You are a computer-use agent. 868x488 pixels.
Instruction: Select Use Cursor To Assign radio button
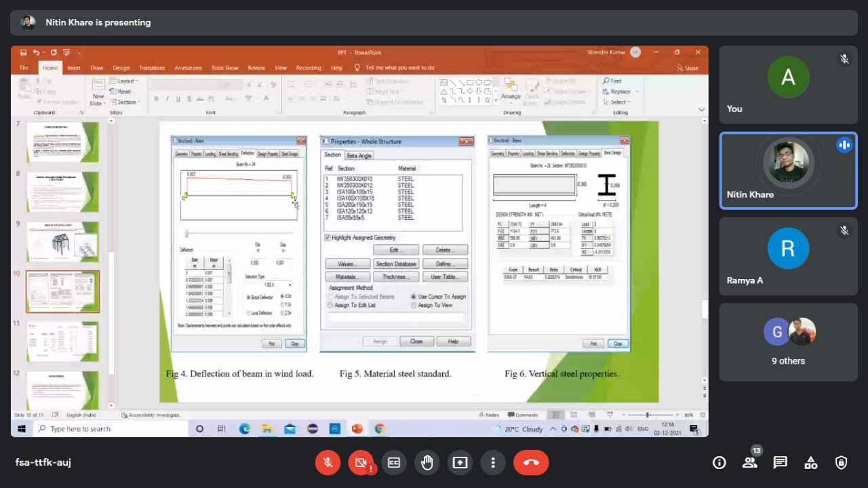tap(414, 297)
